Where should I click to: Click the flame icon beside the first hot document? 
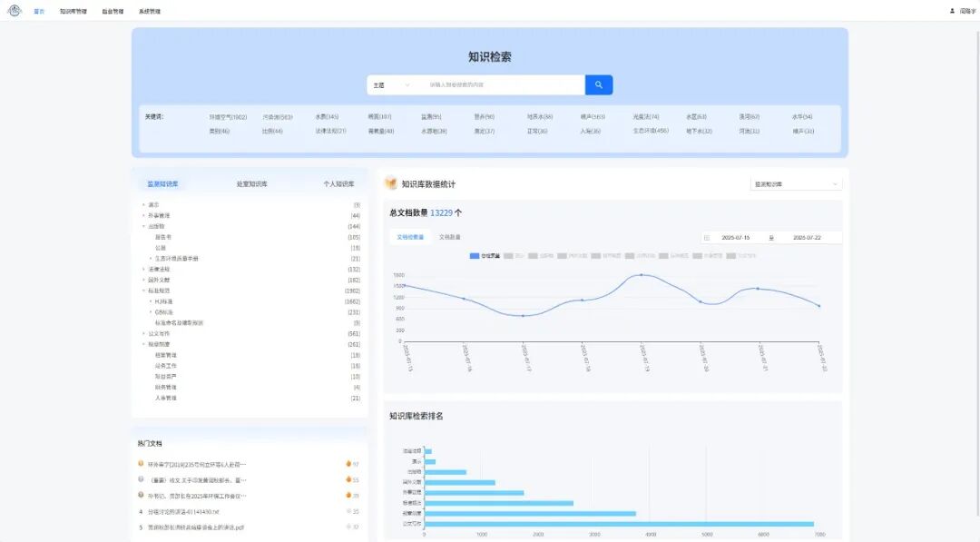[x=348, y=463]
